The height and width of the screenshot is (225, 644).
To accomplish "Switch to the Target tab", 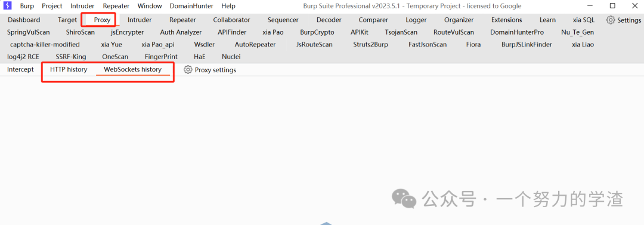I will [67, 20].
